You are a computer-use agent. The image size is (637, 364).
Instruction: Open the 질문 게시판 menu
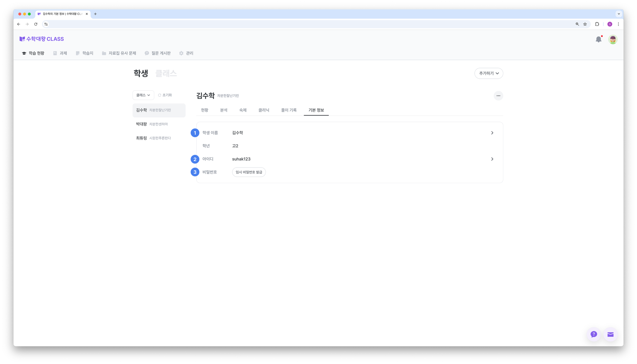coord(158,53)
